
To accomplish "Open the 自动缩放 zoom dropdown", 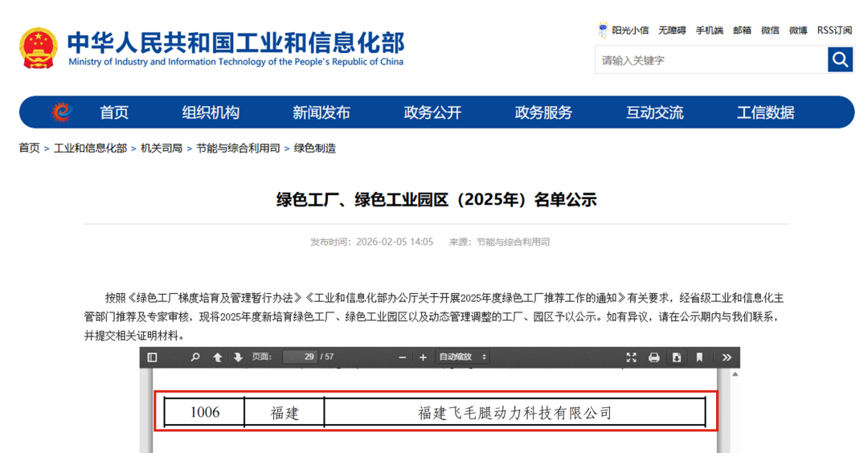I will (x=462, y=357).
